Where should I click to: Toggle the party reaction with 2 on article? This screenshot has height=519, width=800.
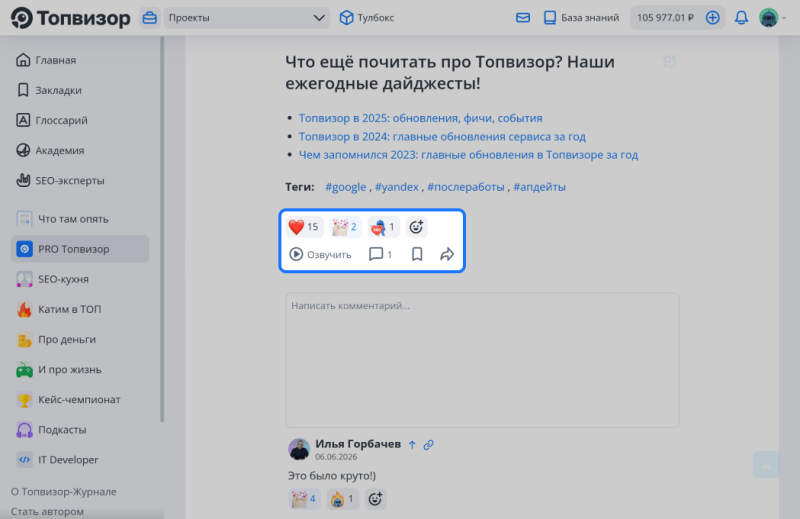coord(344,227)
